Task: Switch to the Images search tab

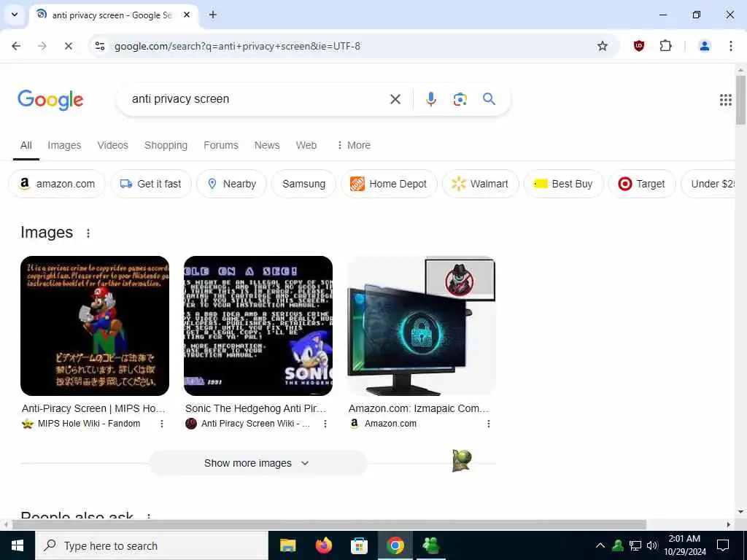Action: click(x=64, y=145)
